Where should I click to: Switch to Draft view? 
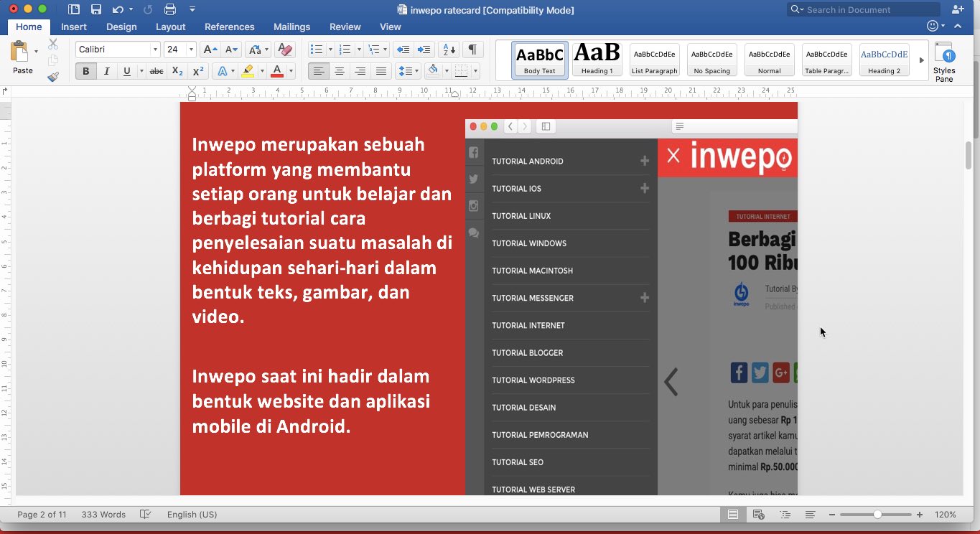pyautogui.click(x=810, y=515)
